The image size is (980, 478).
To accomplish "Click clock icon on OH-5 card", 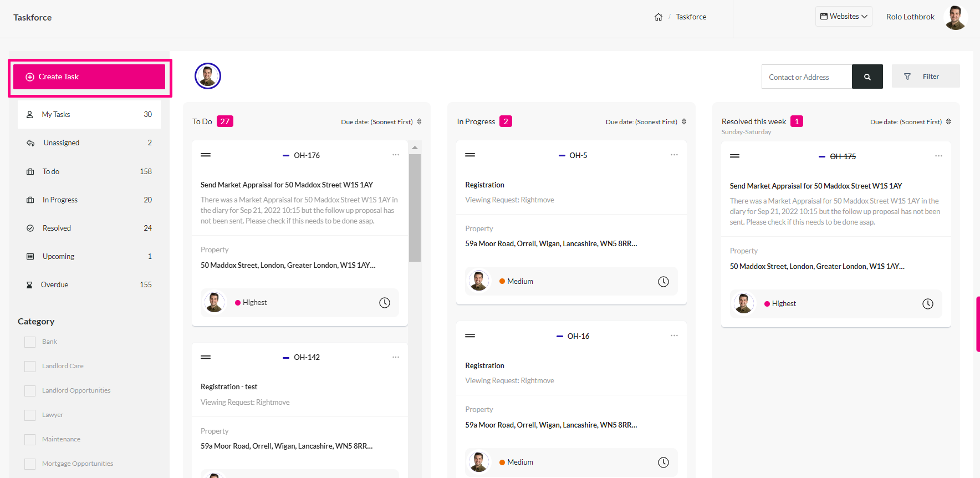I will (663, 282).
